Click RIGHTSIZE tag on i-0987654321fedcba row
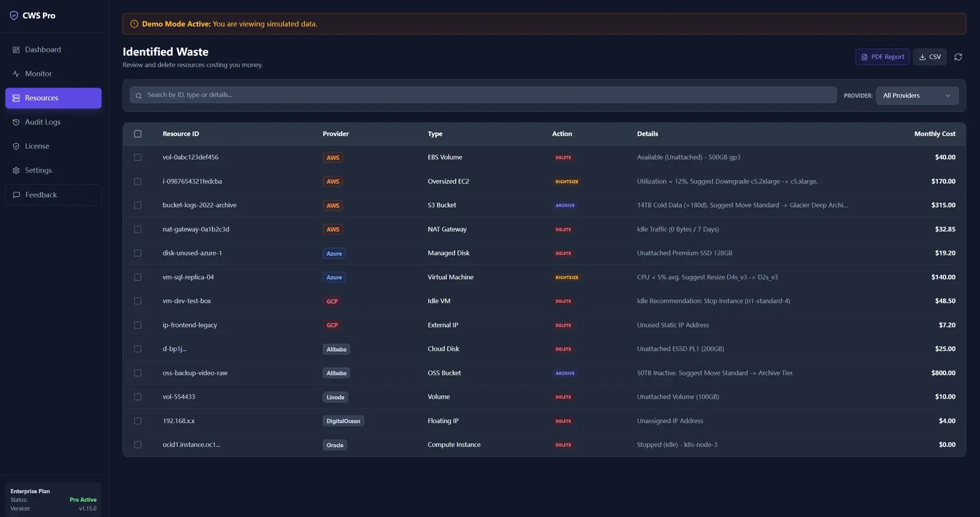Image resolution: width=980 pixels, height=517 pixels. pos(567,182)
